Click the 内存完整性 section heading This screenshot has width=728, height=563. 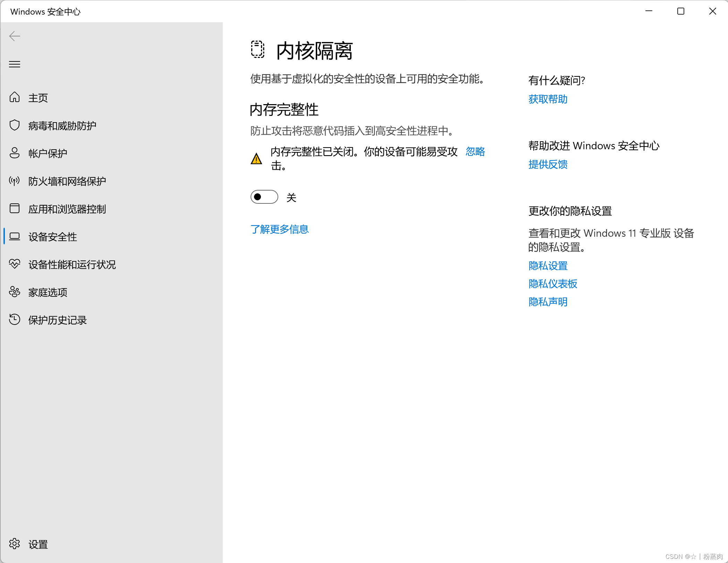click(284, 110)
